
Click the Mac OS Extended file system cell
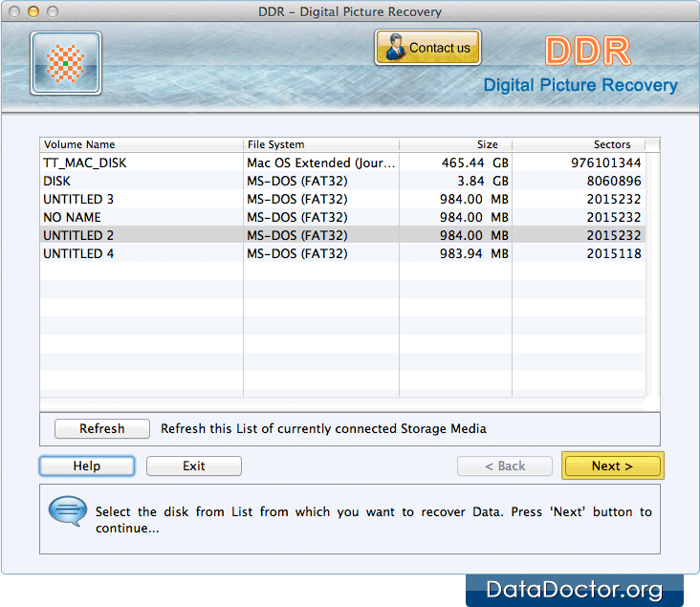pos(321,163)
